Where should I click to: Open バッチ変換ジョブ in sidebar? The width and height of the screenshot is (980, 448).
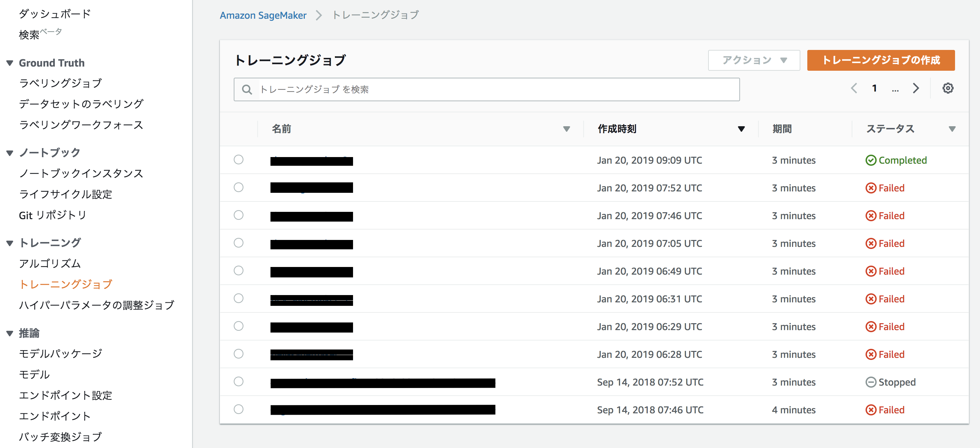coord(60,437)
